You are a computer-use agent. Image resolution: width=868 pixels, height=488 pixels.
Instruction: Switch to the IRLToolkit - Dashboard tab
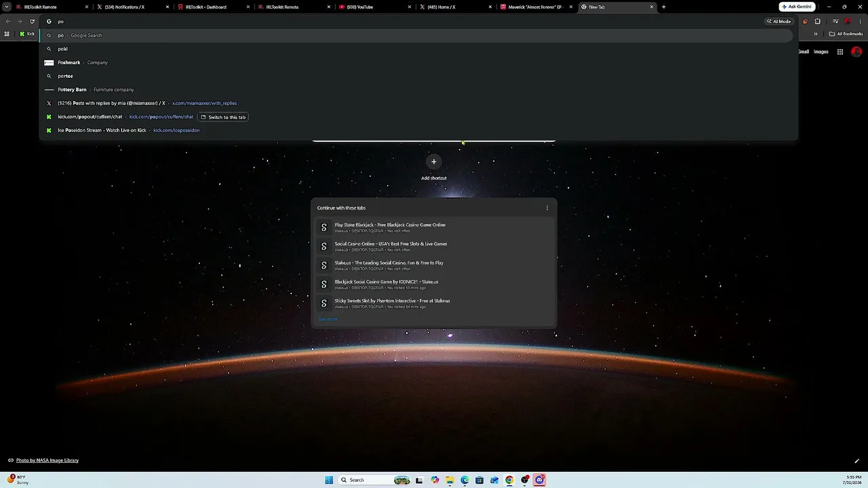point(213,7)
